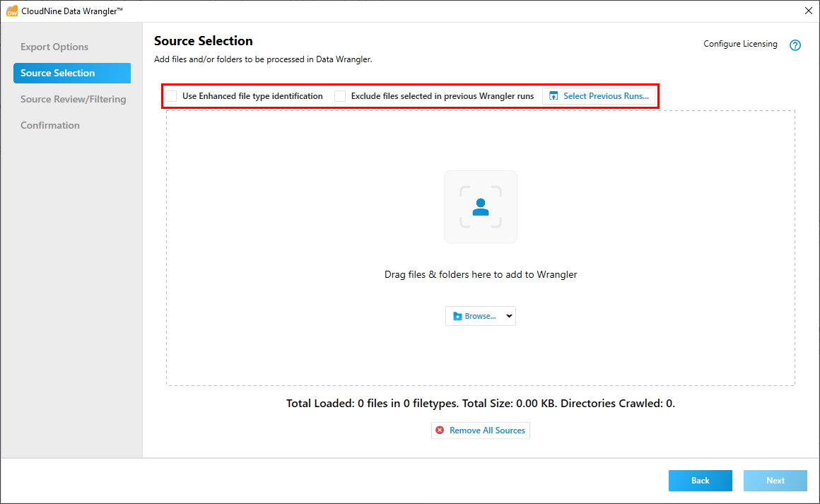The height and width of the screenshot is (504, 820).
Task: Click the Next button
Action: pyautogui.click(x=775, y=481)
